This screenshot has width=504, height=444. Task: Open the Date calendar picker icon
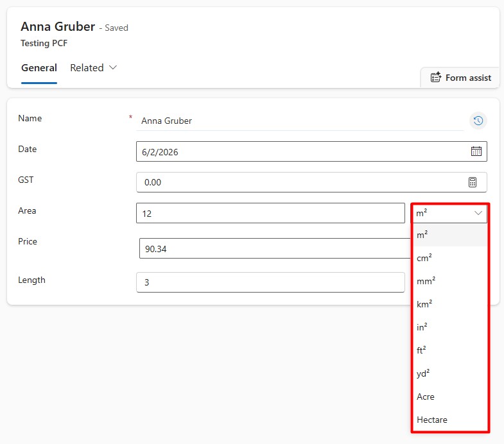coord(476,151)
